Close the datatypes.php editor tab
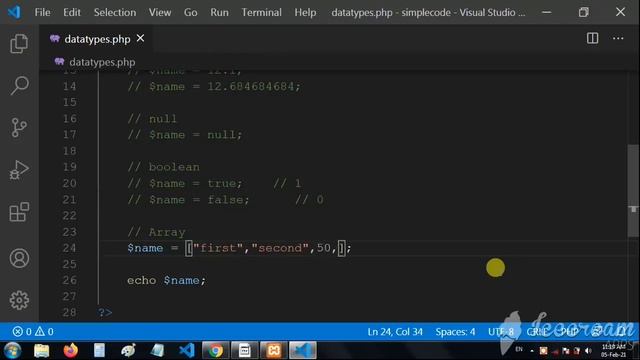 [x=140, y=38]
